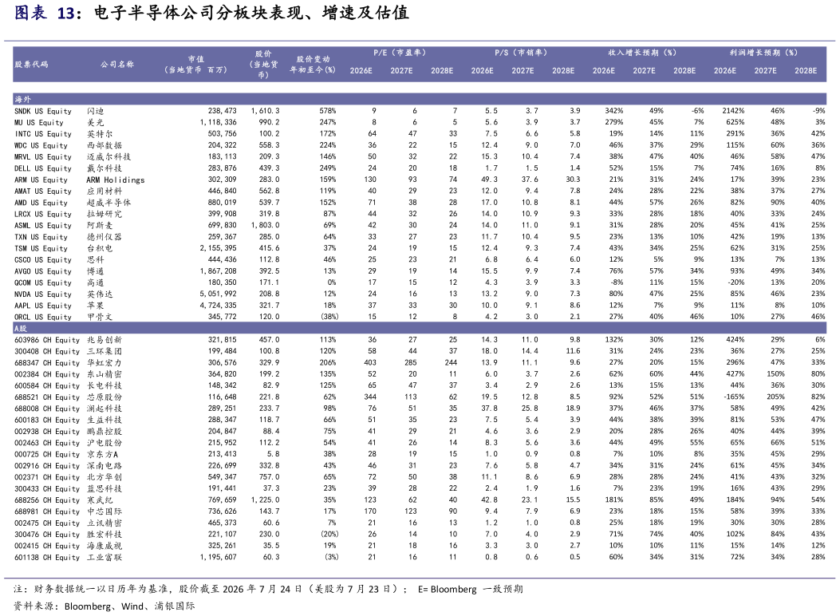This screenshot has height=616, width=840.
Task: Select 002475 CH Equity ticker
Action: [47, 523]
